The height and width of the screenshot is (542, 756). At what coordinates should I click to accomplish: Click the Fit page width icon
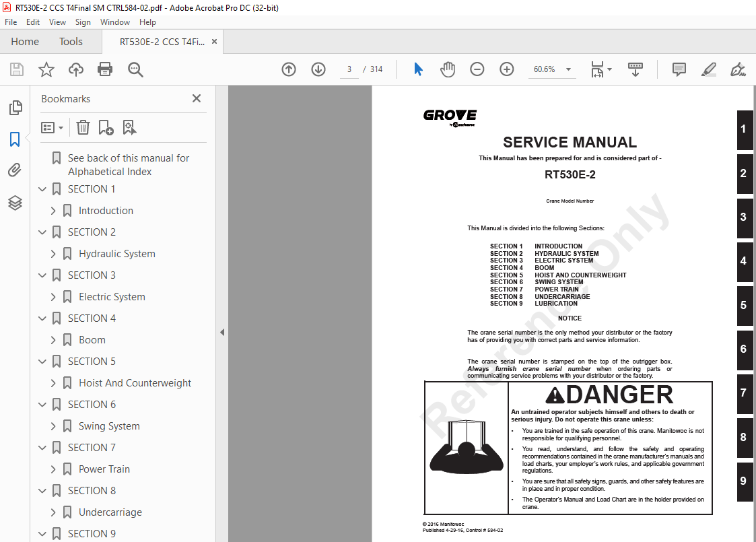(597, 69)
